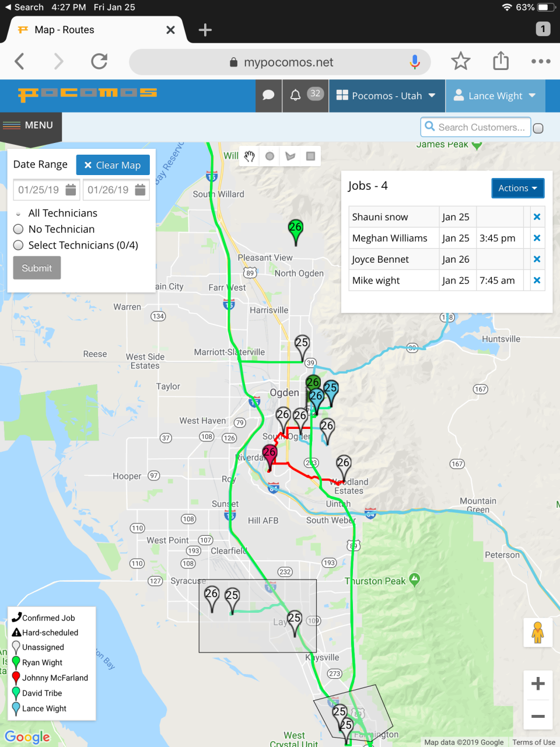Close the Map - Routes tab
The width and height of the screenshot is (560, 747).
[170, 30]
